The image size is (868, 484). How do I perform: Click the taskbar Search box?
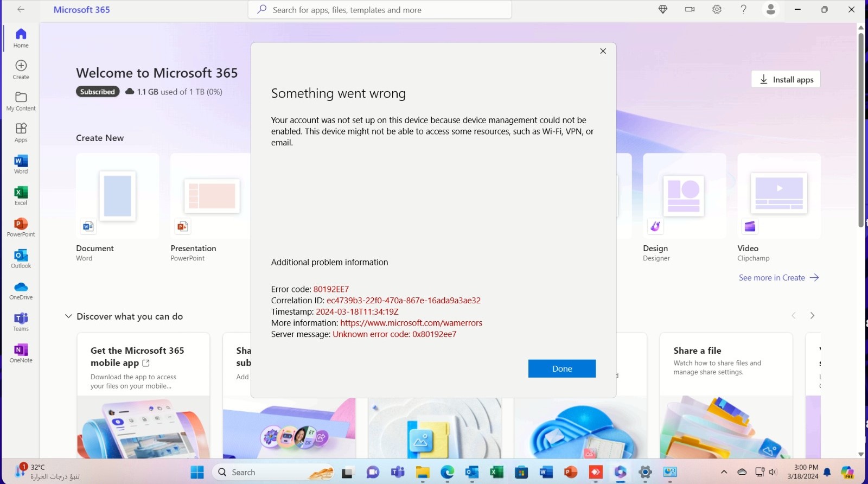click(274, 472)
